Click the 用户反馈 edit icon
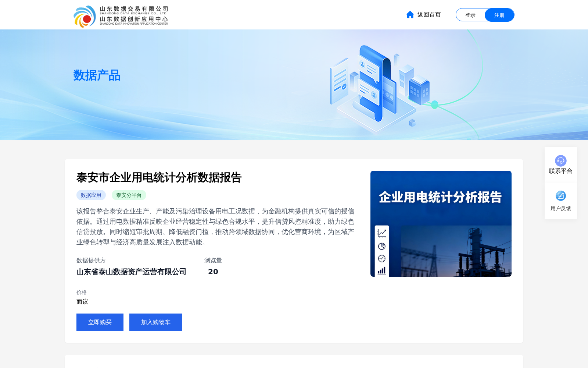Viewport: 588px width, 368px height. [x=561, y=196]
